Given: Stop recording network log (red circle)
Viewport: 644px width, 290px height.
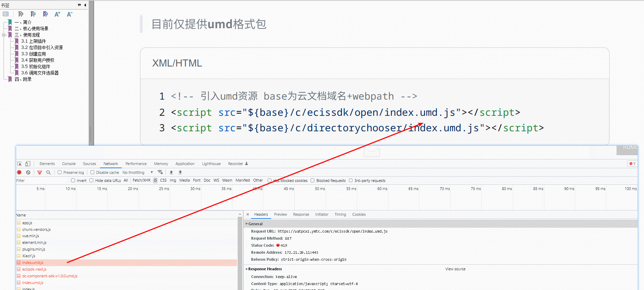Looking at the screenshot, I should (19, 172).
